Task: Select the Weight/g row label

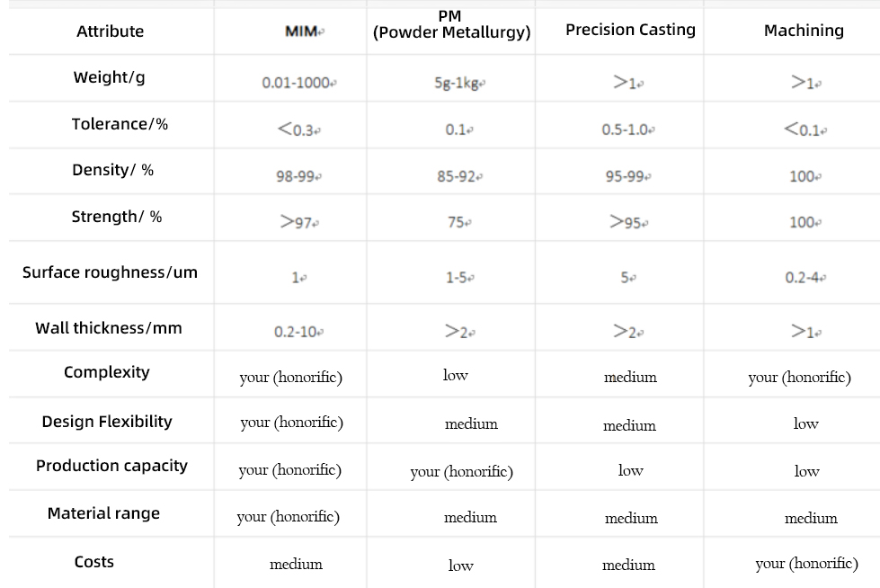Action: tap(110, 77)
